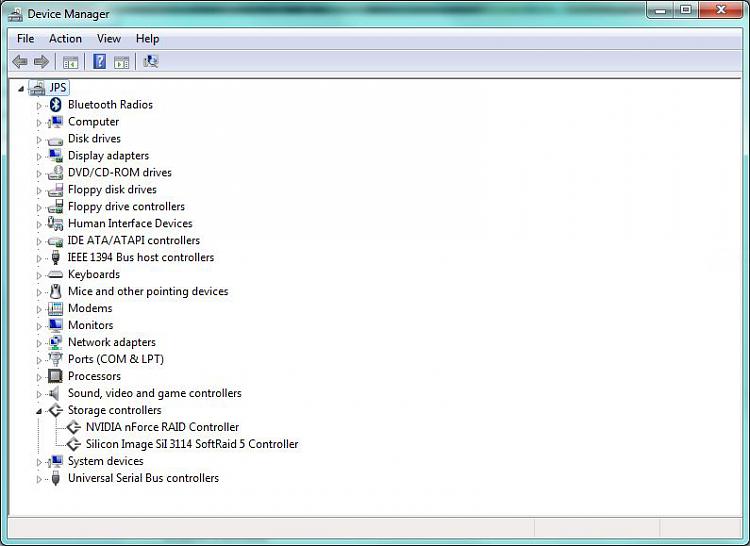Click the Forward arrow toolbar icon
Image resolution: width=750 pixels, height=546 pixels.
tap(42, 62)
